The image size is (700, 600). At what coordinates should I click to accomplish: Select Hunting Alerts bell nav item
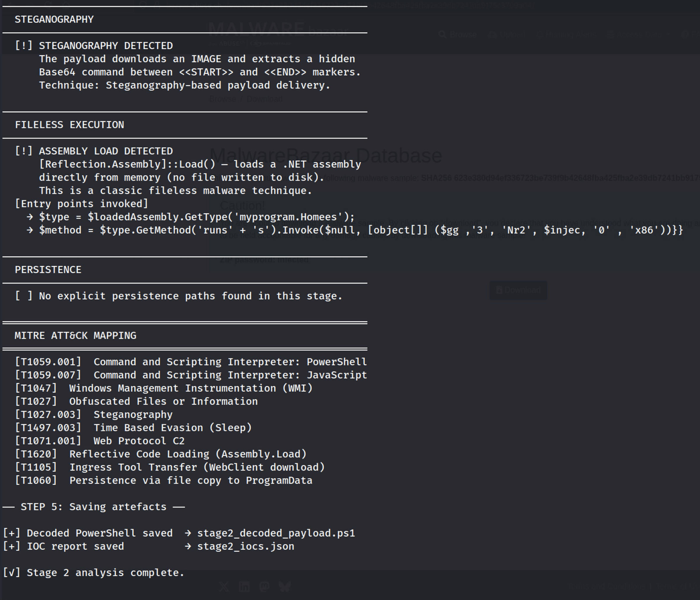(x=567, y=34)
